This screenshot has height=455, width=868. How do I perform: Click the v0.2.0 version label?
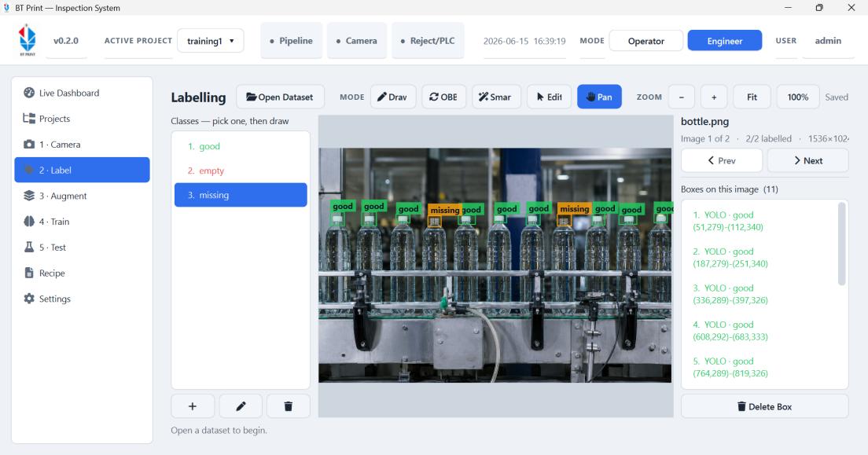(66, 41)
